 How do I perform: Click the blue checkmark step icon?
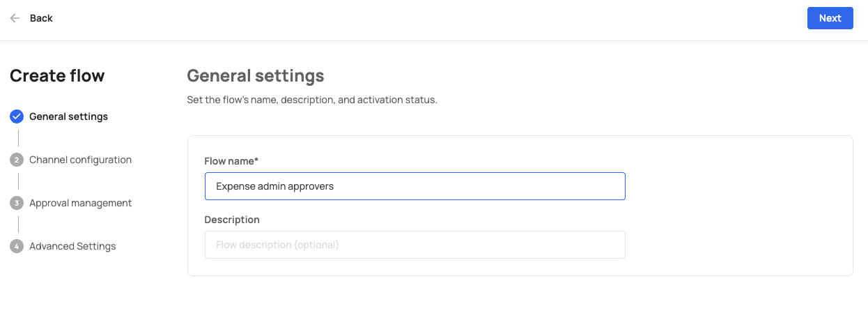pos(17,116)
